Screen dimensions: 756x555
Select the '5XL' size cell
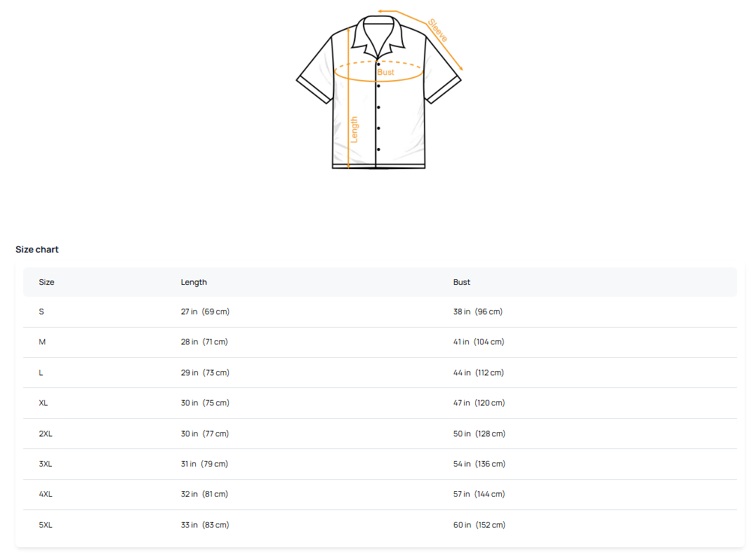[46, 525]
